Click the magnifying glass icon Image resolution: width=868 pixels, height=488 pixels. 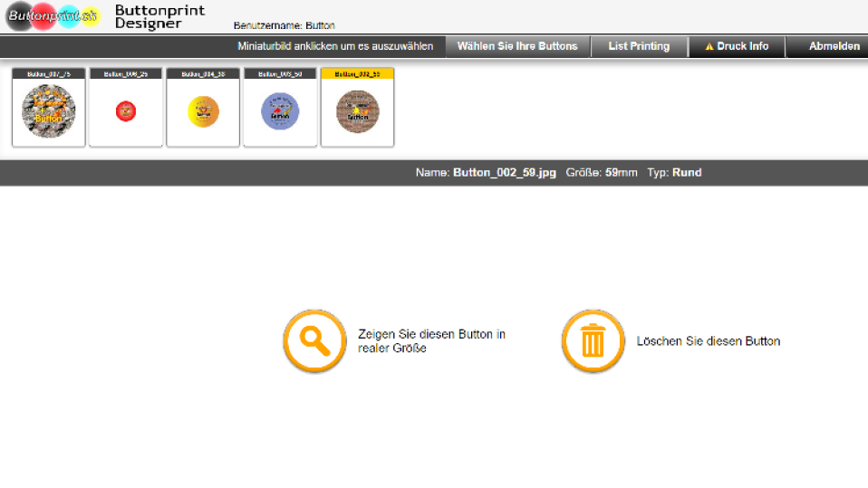click(314, 341)
